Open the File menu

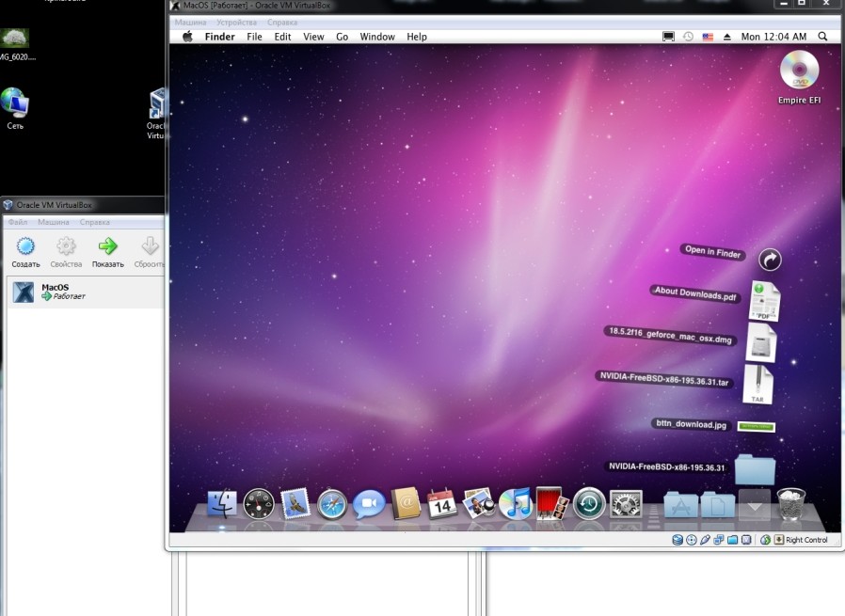(254, 37)
